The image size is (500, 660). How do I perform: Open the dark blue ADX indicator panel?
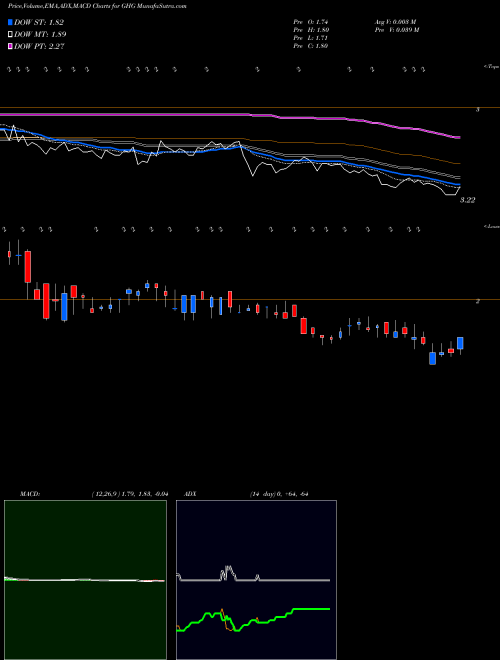[x=256, y=580]
